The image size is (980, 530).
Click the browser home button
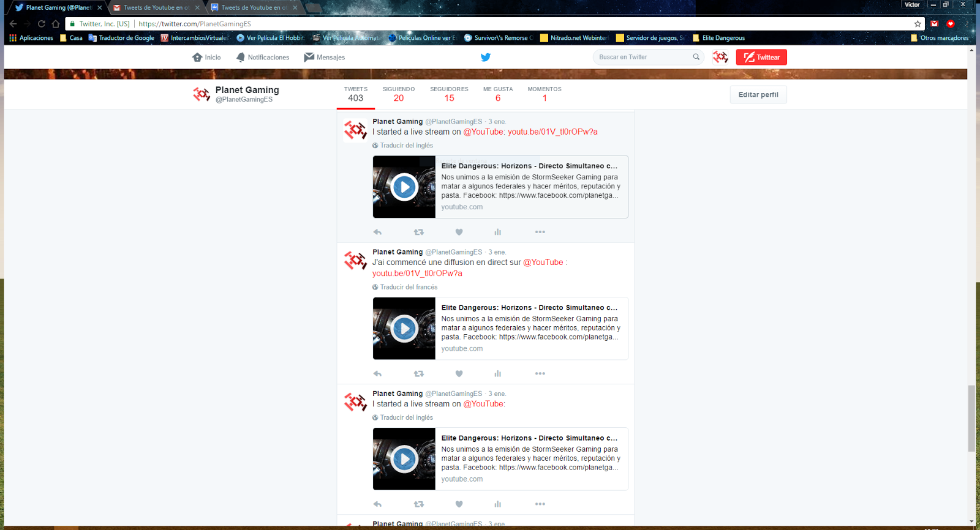click(x=56, y=24)
